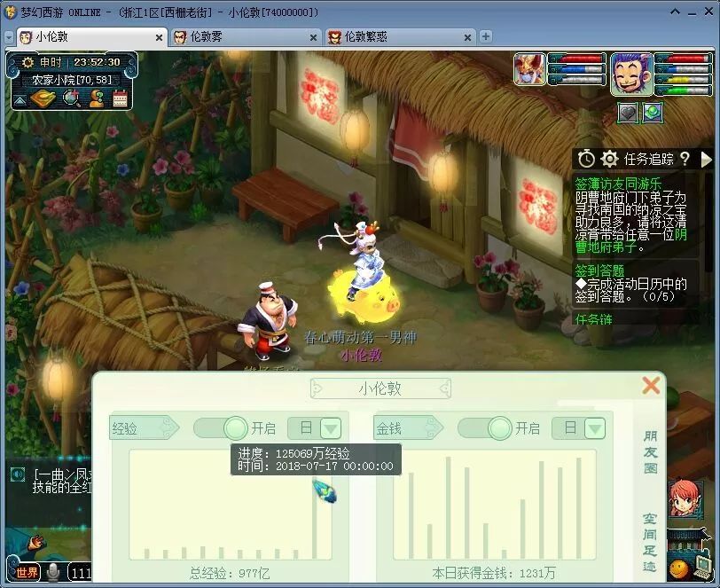Collapse the time panel with the up arrow
The height and width of the screenshot is (588, 720).
pos(20,100)
